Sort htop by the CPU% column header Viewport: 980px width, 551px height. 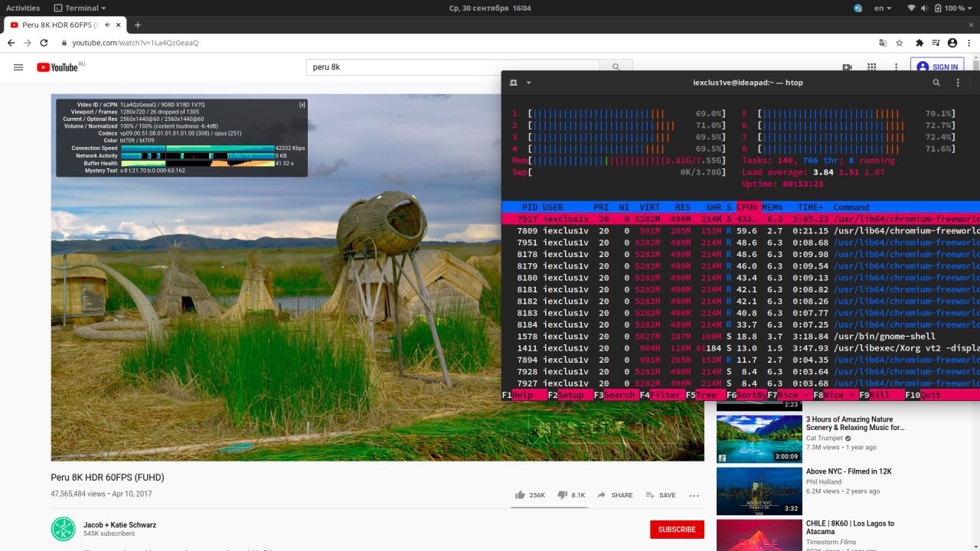pos(746,207)
